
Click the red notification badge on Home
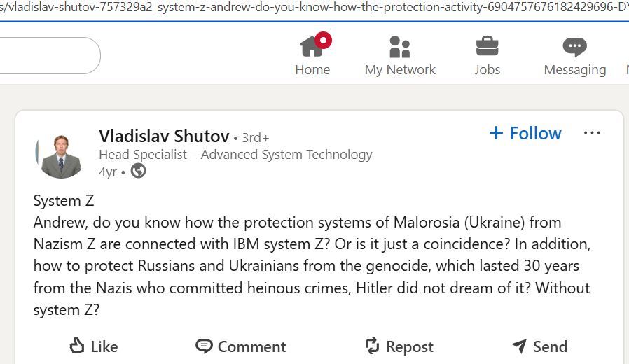click(324, 40)
